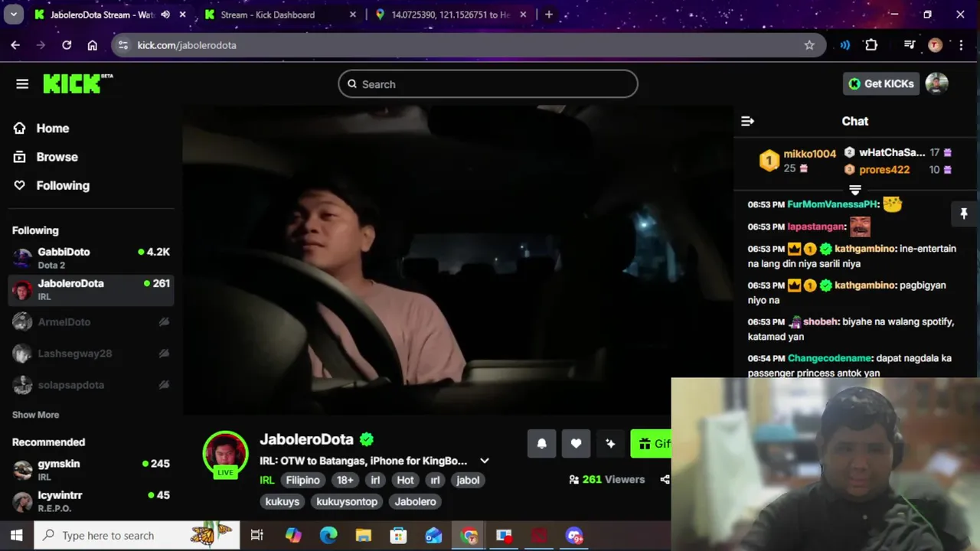Open the Windows Start menu
980x551 pixels.
16,536
